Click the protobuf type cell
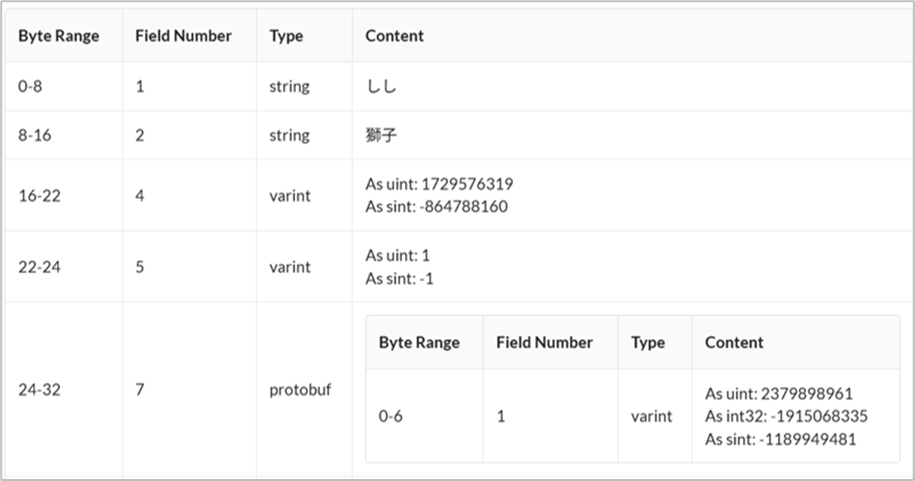Image resolution: width=915 pixels, height=481 pixels. pos(300,390)
